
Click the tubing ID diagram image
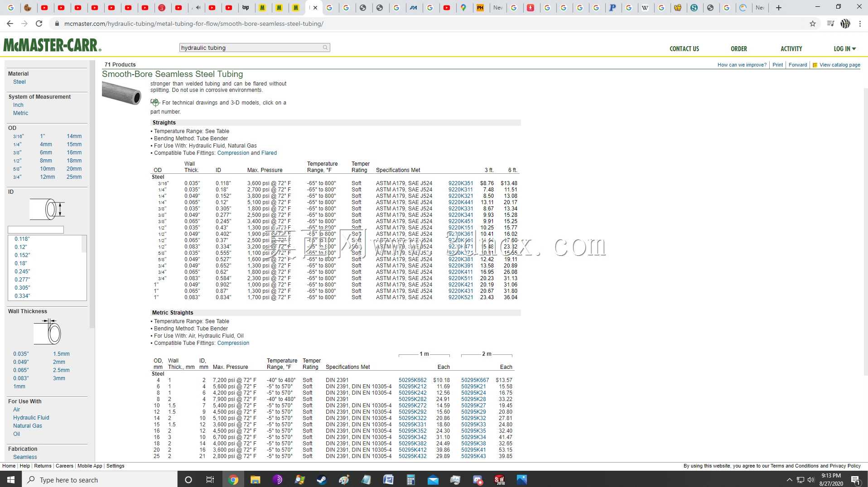pos(47,209)
